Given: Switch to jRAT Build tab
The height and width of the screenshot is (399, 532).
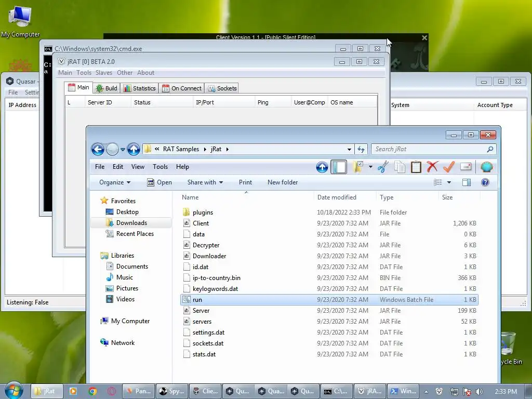Looking at the screenshot, I should [x=107, y=88].
